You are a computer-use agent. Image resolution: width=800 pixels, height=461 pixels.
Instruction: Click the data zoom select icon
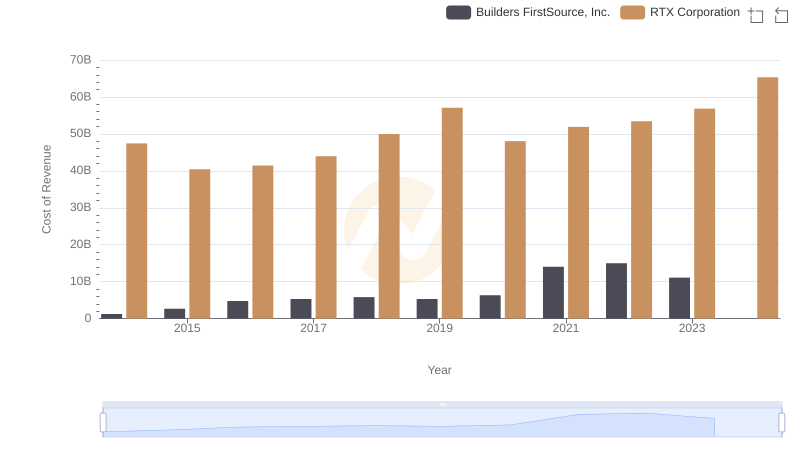[756, 15]
